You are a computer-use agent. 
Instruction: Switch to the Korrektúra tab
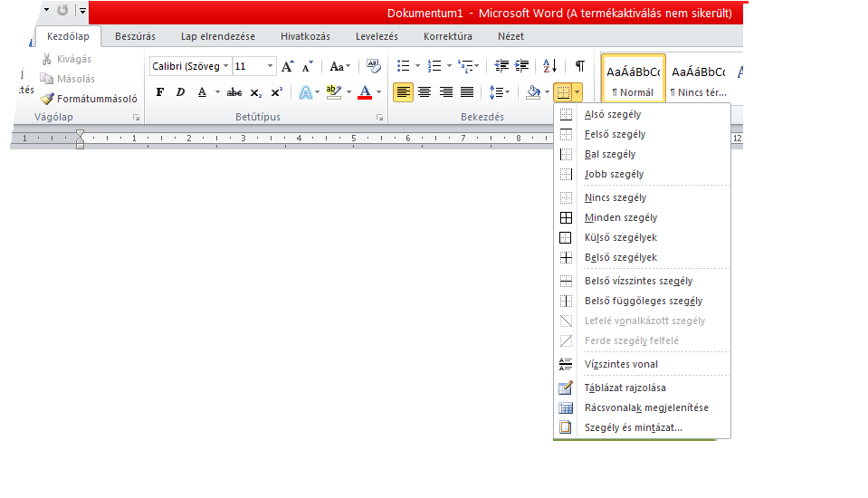448,36
